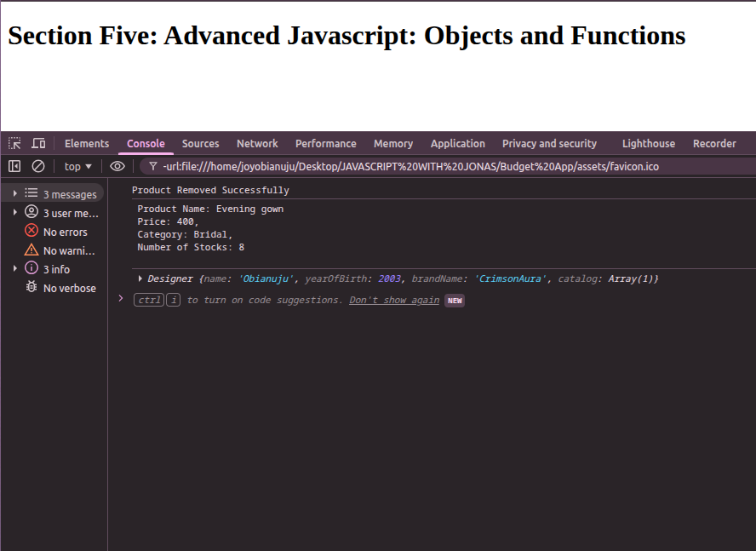
Task: Switch to the Network tab
Action: [257, 143]
